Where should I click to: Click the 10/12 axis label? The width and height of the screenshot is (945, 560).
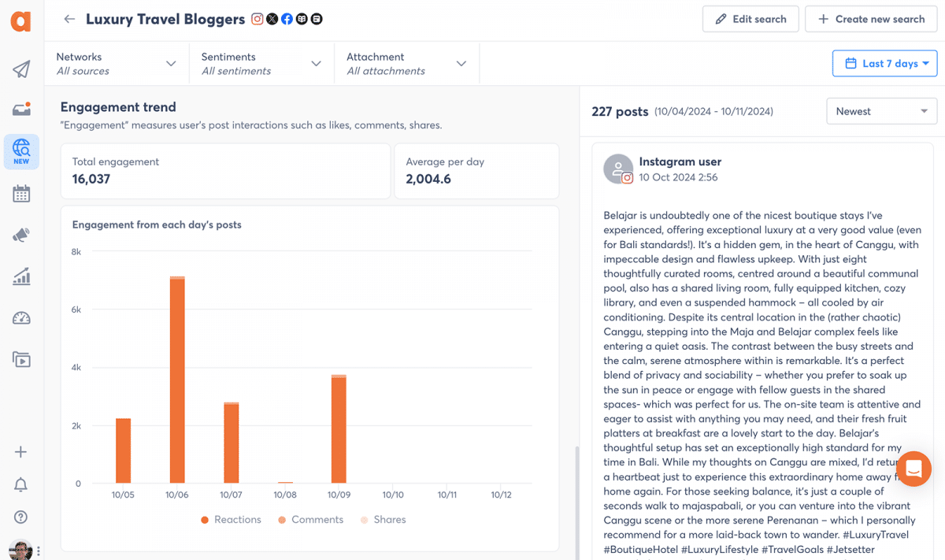pos(501,495)
